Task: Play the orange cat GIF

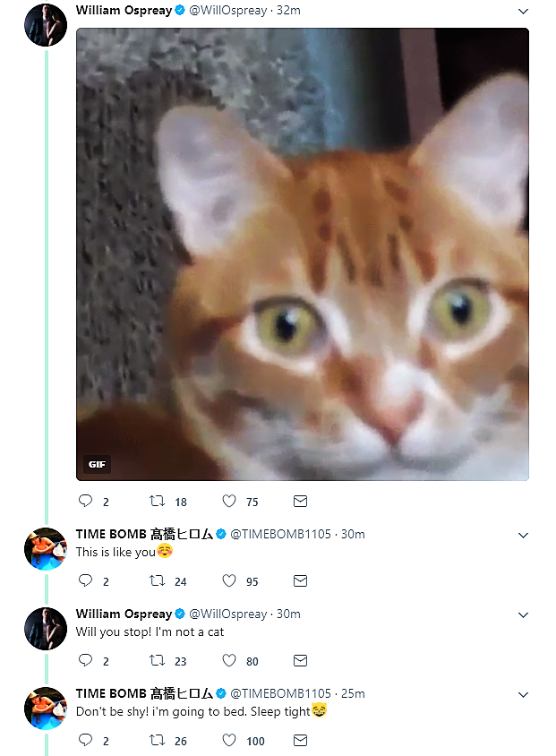Action: (303, 254)
